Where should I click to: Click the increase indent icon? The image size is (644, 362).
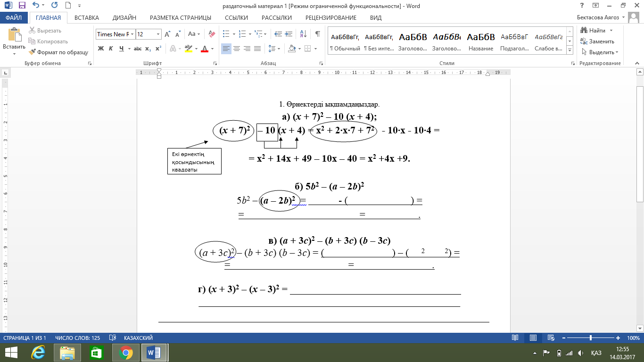[x=289, y=34]
